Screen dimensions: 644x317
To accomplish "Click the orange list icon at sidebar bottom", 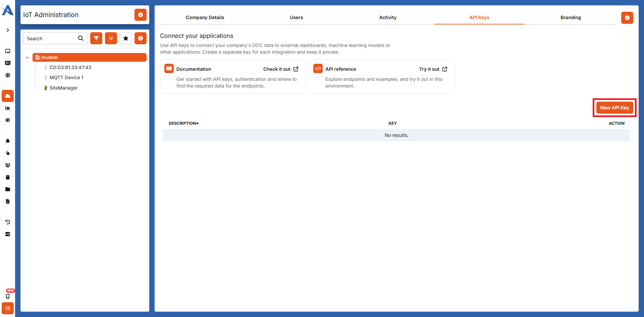I will coord(8,308).
